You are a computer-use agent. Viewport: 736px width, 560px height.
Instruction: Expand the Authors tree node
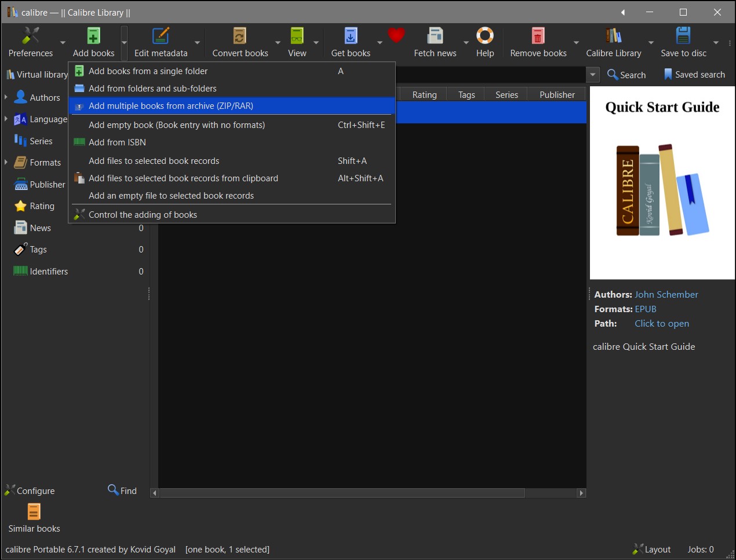(6, 97)
